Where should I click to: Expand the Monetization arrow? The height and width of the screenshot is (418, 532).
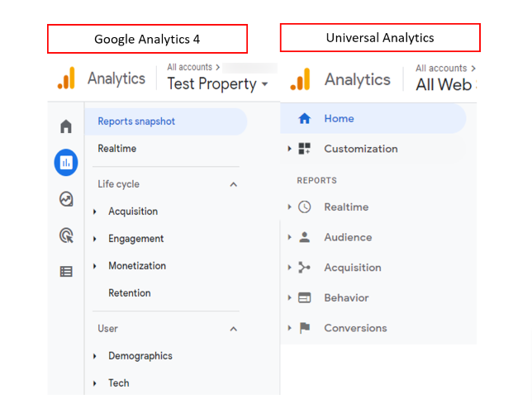tap(95, 266)
